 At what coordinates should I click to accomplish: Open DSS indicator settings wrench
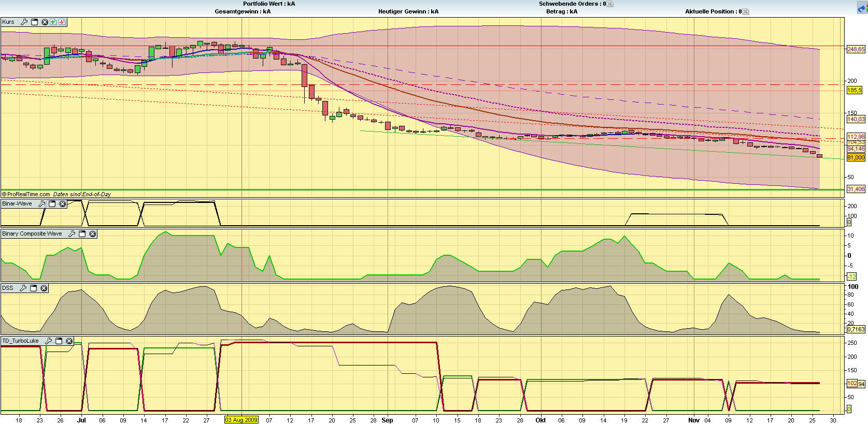coord(23,288)
